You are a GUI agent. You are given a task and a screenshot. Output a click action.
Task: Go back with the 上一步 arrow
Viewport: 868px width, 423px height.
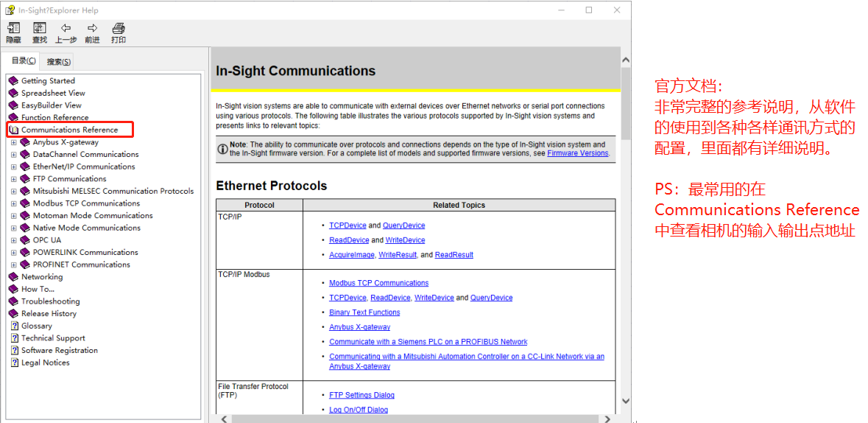pyautogui.click(x=66, y=28)
